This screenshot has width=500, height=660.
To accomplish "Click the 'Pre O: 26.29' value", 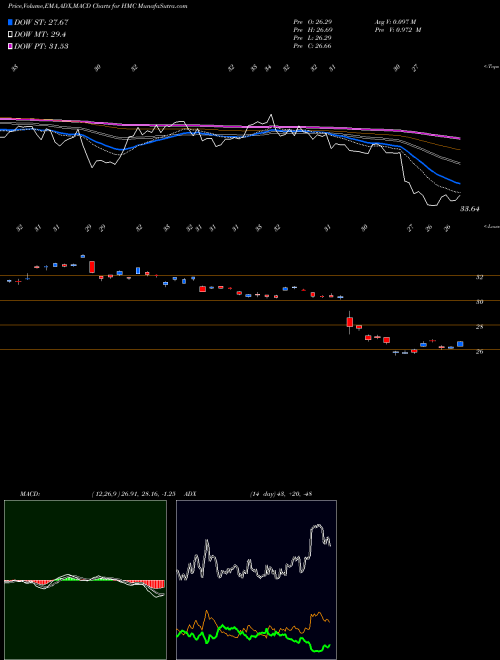I will (313, 22).
